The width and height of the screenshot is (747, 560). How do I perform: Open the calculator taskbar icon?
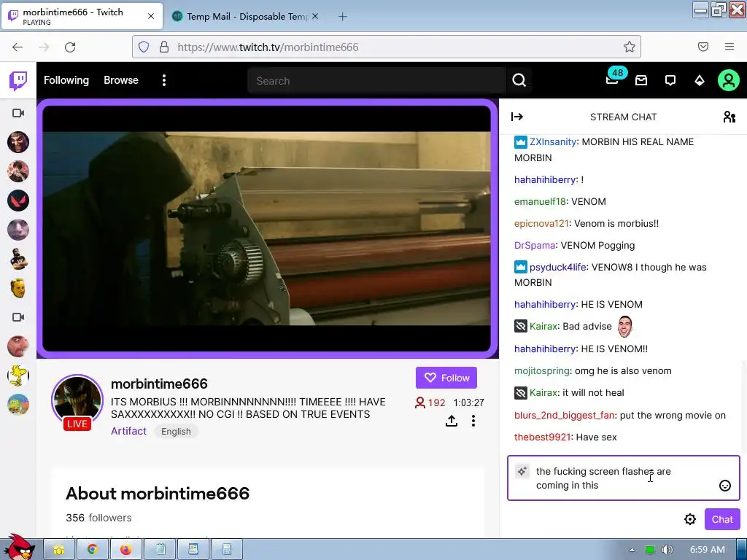pyautogui.click(x=227, y=550)
